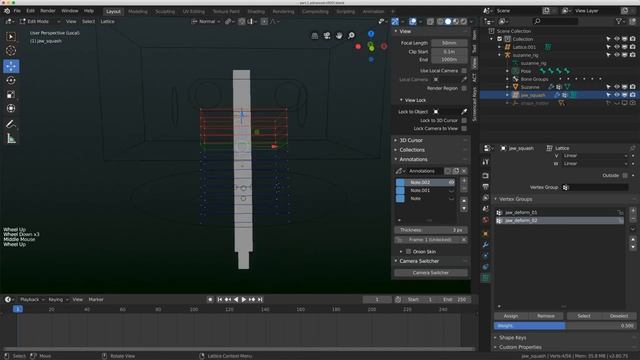The image size is (640, 360).
Task: Select the Scale tool
Action: pyautogui.click(x=11, y=95)
